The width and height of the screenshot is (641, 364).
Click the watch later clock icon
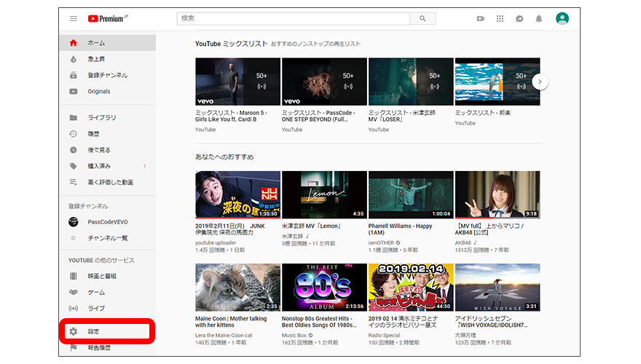(73, 150)
